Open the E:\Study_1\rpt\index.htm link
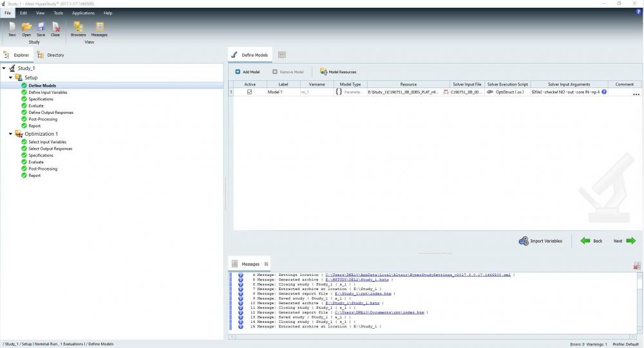The height and width of the screenshot is (348, 644). [363, 293]
